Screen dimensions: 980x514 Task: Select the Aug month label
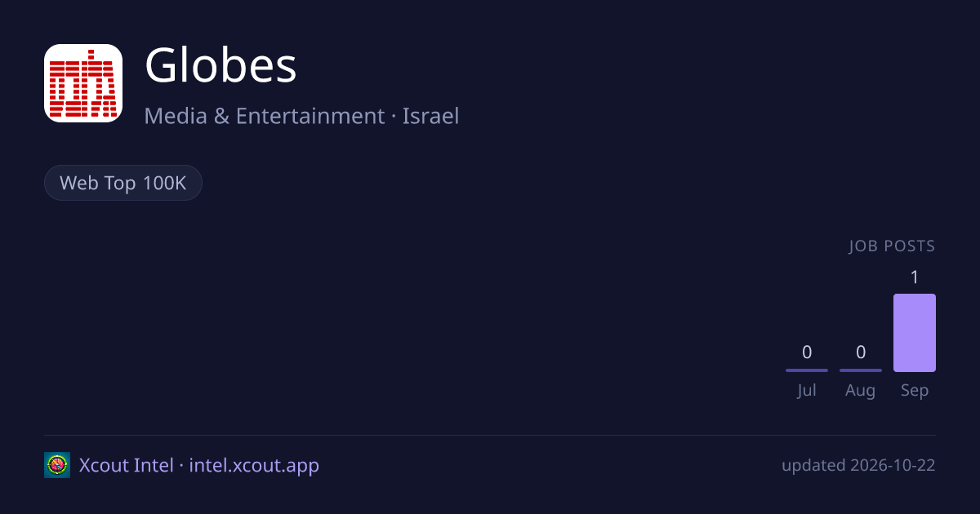pos(861,391)
